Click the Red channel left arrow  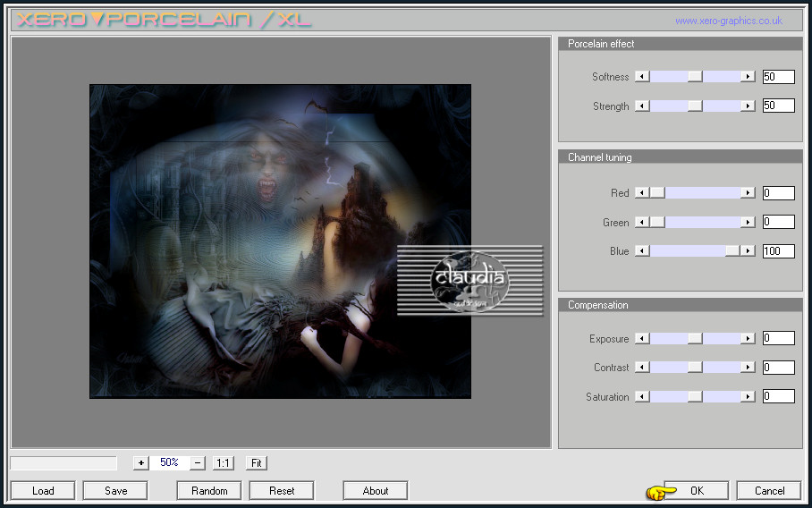click(x=642, y=192)
